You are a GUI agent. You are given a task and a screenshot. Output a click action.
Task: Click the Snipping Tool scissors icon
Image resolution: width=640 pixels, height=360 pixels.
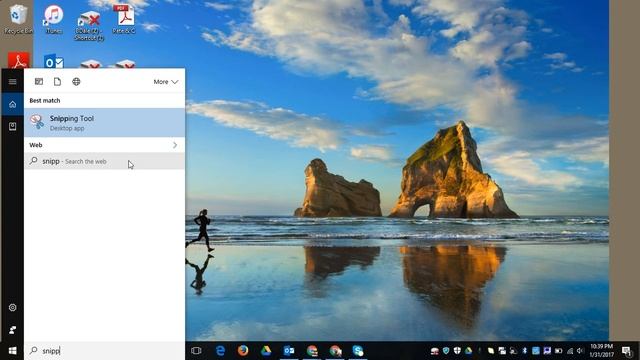coord(37,122)
